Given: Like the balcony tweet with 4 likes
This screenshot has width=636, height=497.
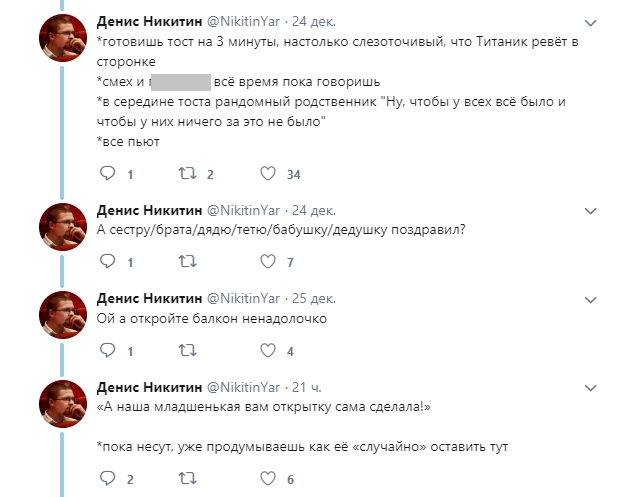Looking at the screenshot, I should (267, 350).
